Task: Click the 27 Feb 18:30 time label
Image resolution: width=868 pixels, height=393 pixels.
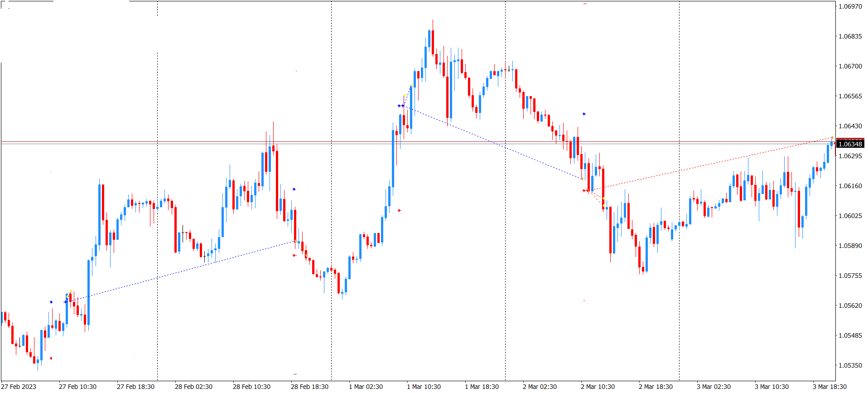Action: click(x=135, y=387)
